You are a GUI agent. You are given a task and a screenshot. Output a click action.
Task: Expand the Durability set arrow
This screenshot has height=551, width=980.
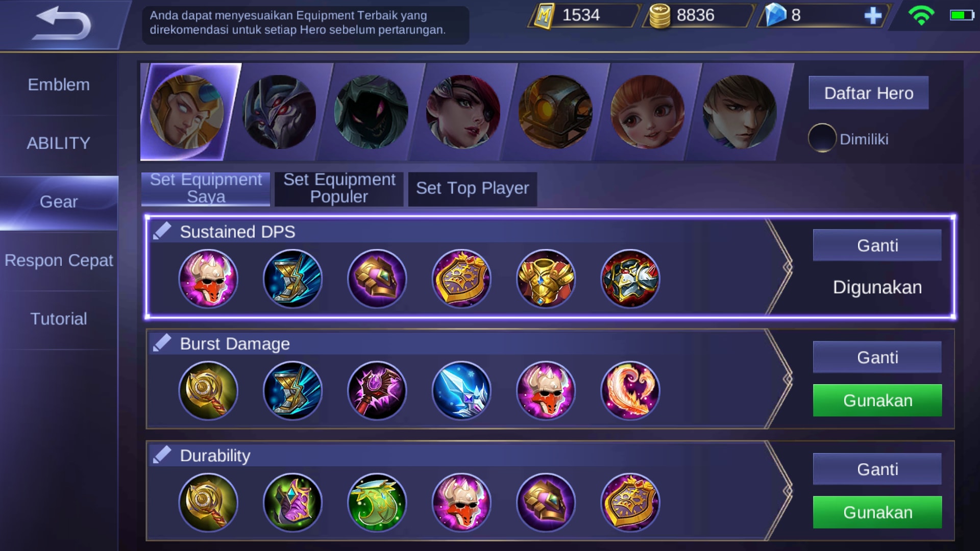tap(781, 491)
